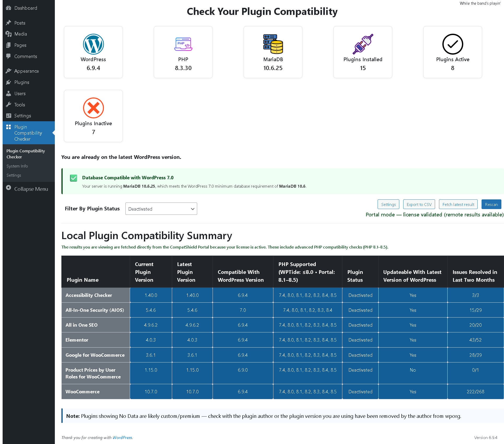Viewport: 504px width, 444px height.
Task: Click green checkmark in database compatibility notice
Action: [x=74, y=178]
